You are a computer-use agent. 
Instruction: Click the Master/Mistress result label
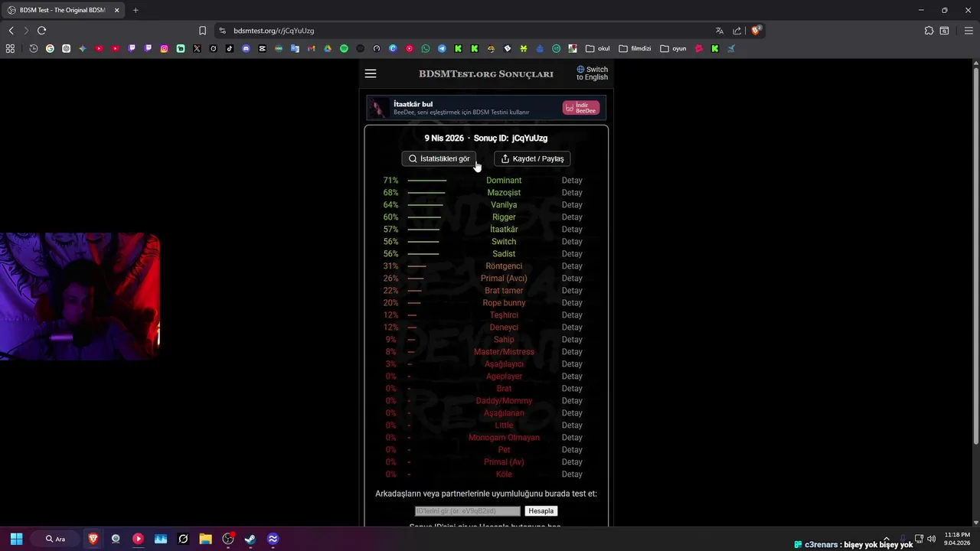coord(504,352)
